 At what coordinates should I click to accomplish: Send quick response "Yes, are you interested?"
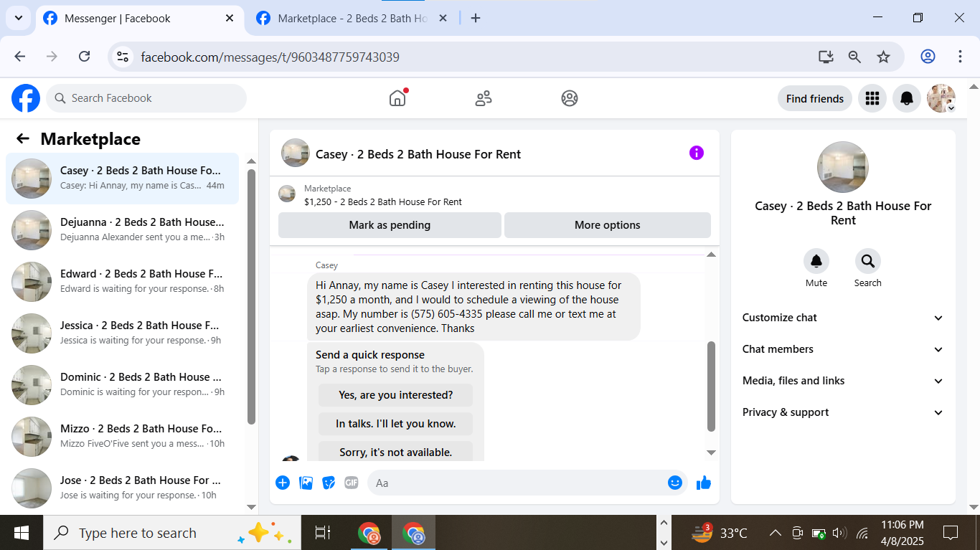396,395
